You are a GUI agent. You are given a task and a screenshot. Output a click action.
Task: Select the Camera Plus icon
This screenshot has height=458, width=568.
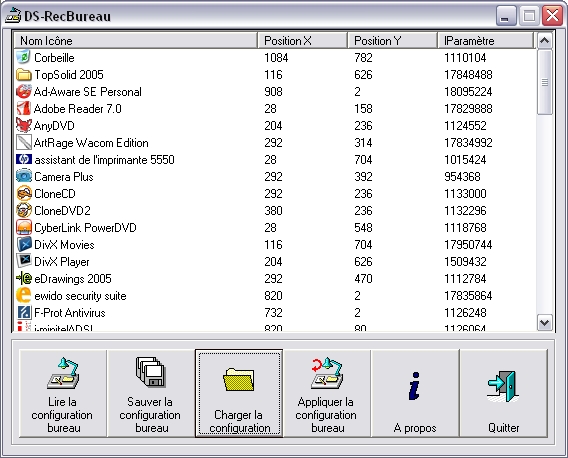pos(24,177)
